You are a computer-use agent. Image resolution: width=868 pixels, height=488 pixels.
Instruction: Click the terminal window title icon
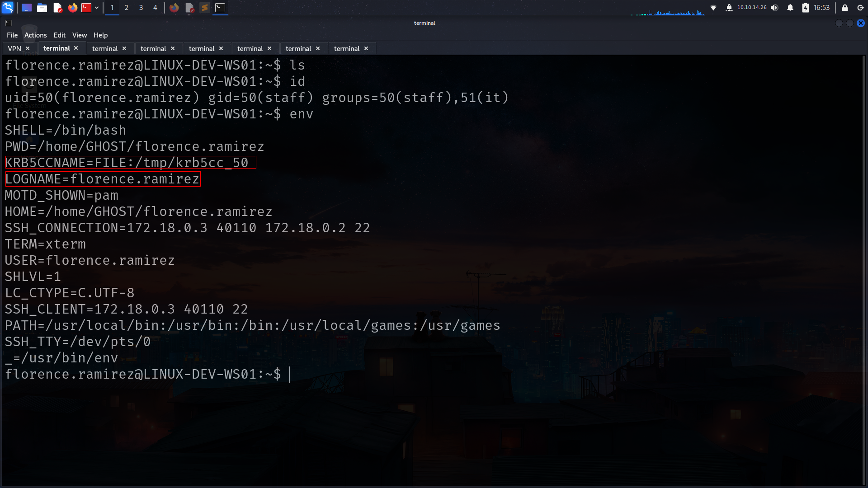pyautogui.click(x=9, y=23)
